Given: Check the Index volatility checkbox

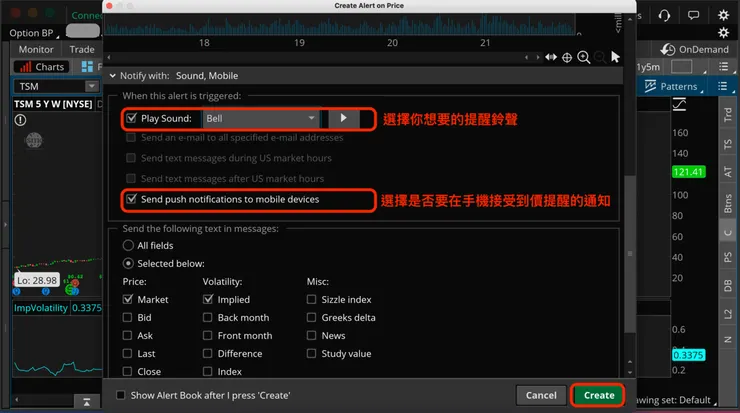Looking at the screenshot, I should click(208, 371).
